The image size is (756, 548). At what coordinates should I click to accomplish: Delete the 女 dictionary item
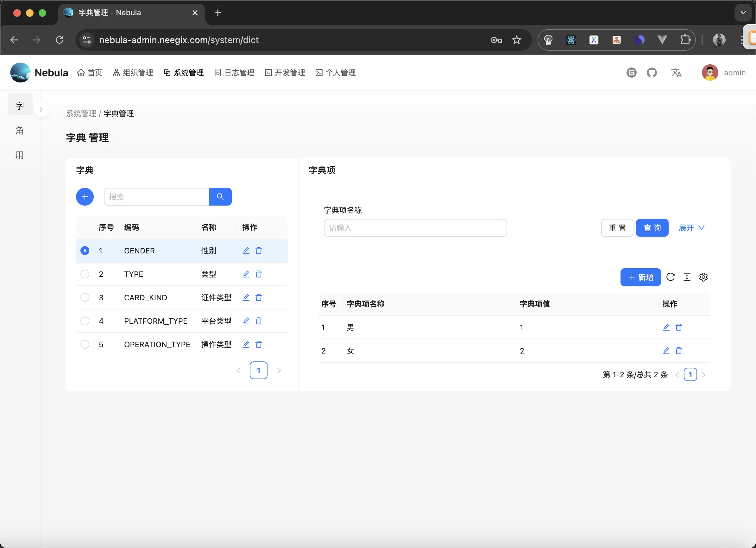(x=679, y=350)
